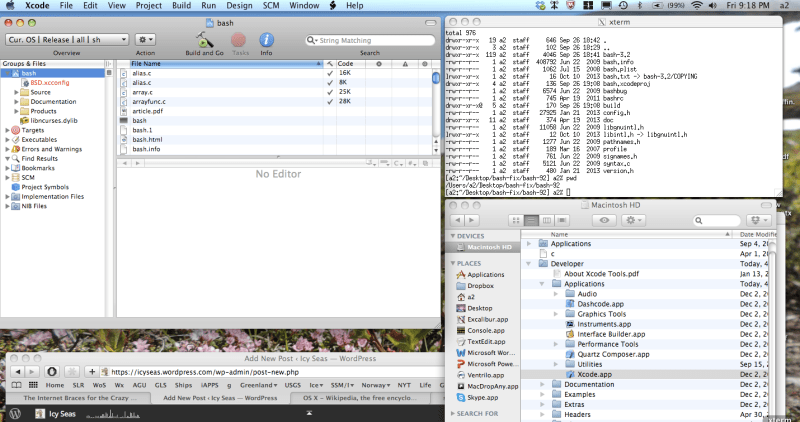Click the WordPress logo in the admin bar
This screenshot has height=422, width=800.
tap(14, 413)
